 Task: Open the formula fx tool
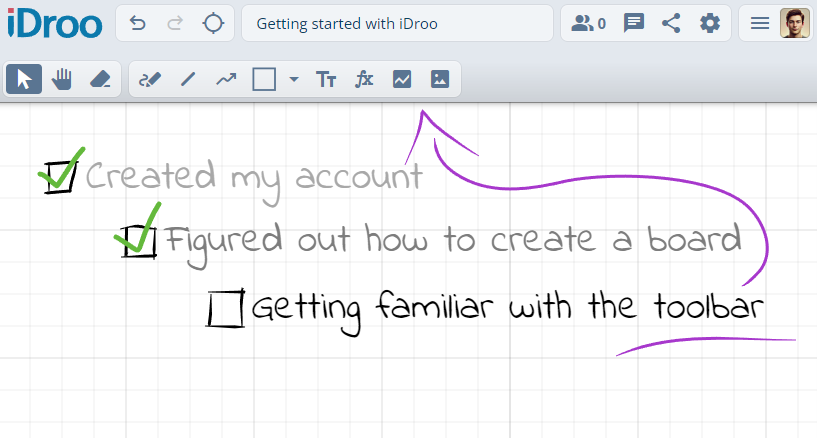364,79
